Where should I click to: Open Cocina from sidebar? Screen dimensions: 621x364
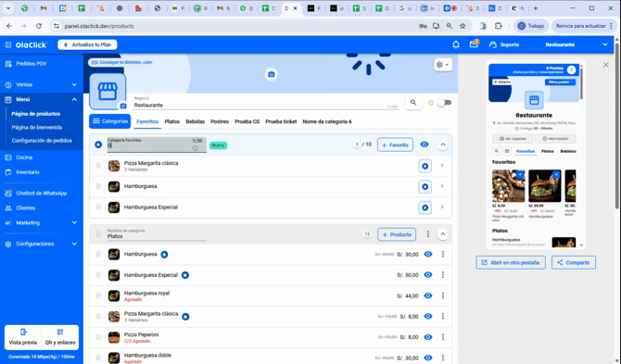[x=24, y=157]
